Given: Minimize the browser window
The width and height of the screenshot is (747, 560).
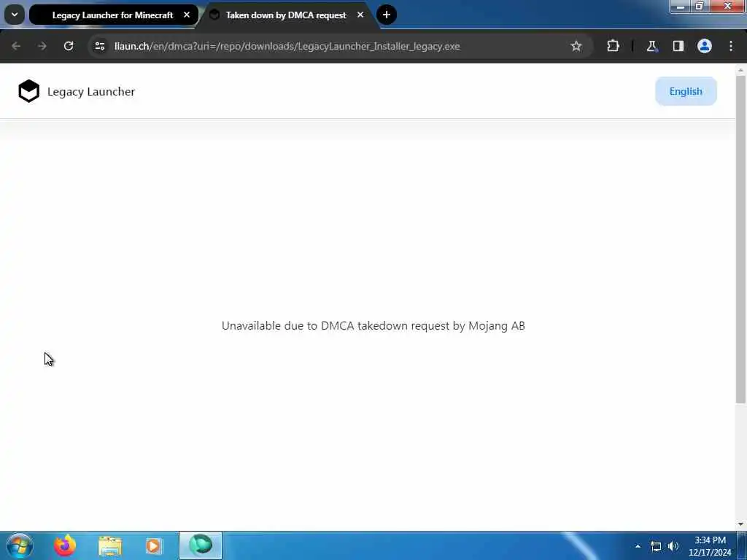Looking at the screenshot, I should (680, 6).
